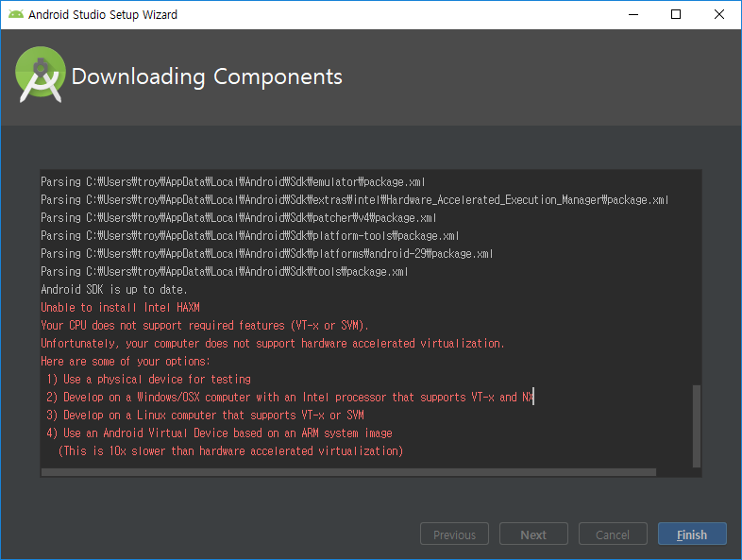Screen dimensions: 742x560
Task: Click the 'Downloading Components' heading
Action: pos(207,76)
